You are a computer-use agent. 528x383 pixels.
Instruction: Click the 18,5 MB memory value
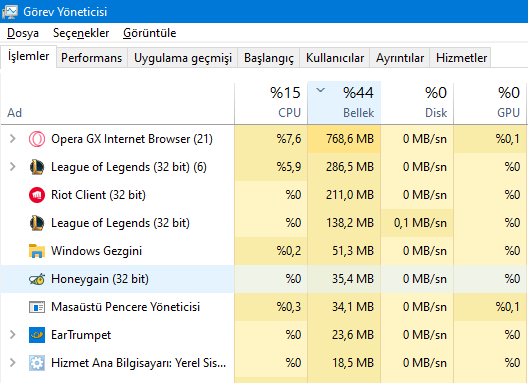click(x=353, y=363)
